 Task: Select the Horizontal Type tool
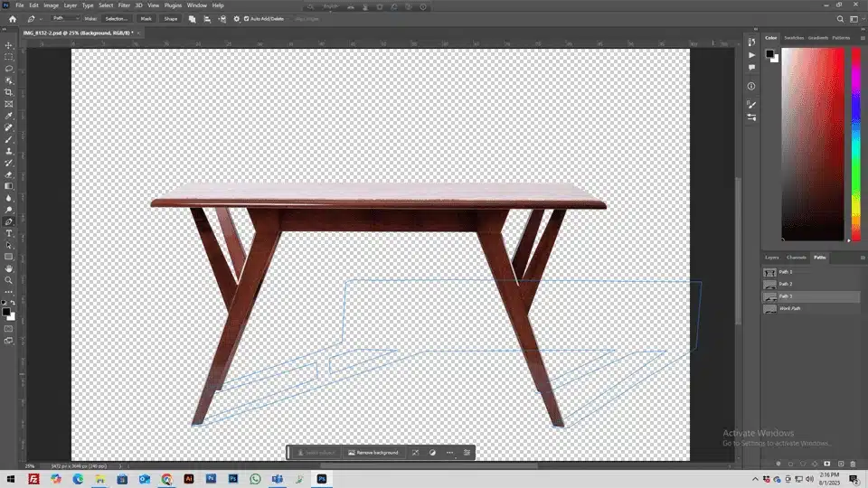coord(9,233)
